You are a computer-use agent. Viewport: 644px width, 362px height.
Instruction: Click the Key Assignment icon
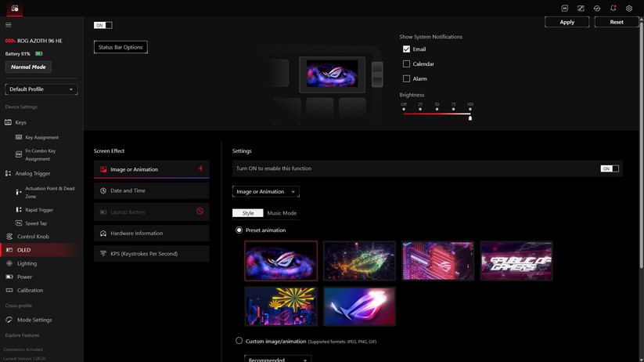coord(19,137)
